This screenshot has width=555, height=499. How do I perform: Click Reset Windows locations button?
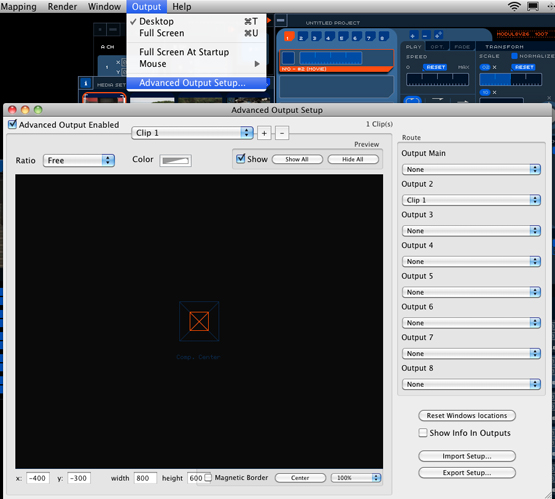(467, 415)
